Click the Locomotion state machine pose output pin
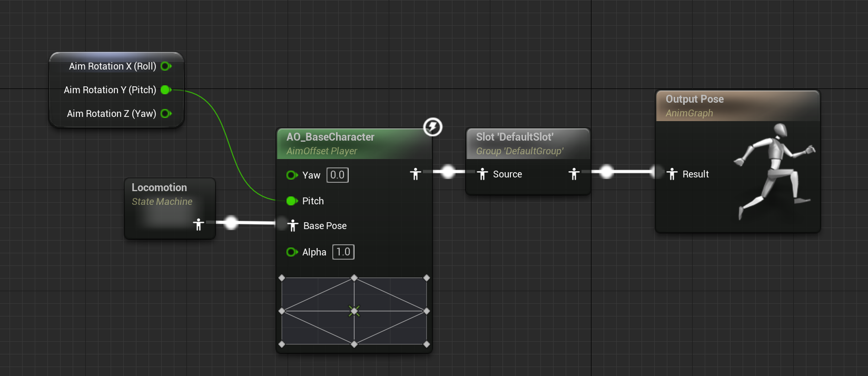The height and width of the screenshot is (376, 868). 199,224
